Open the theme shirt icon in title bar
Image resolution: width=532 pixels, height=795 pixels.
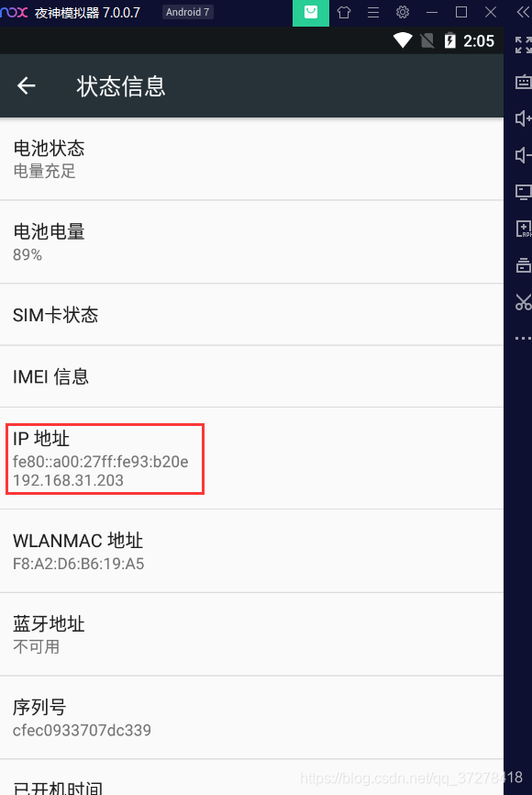coord(344,12)
